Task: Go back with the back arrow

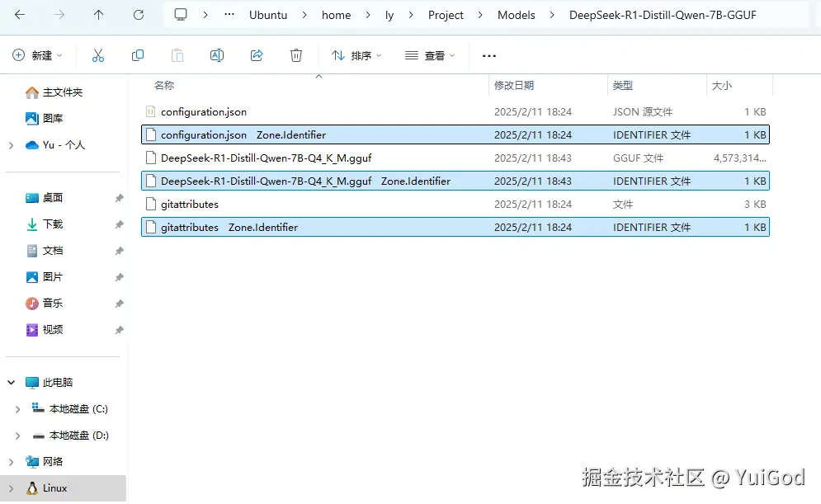Action: 20,15
